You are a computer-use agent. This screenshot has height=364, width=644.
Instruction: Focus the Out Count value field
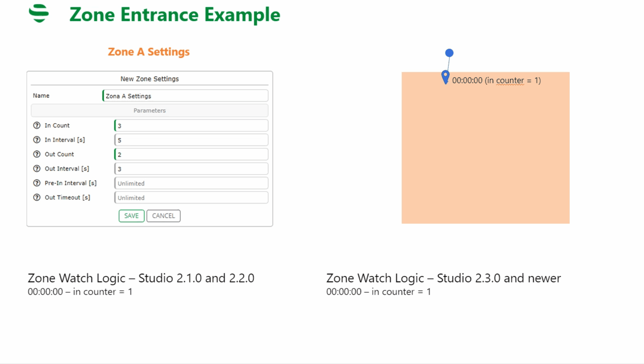(x=191, y=154)
